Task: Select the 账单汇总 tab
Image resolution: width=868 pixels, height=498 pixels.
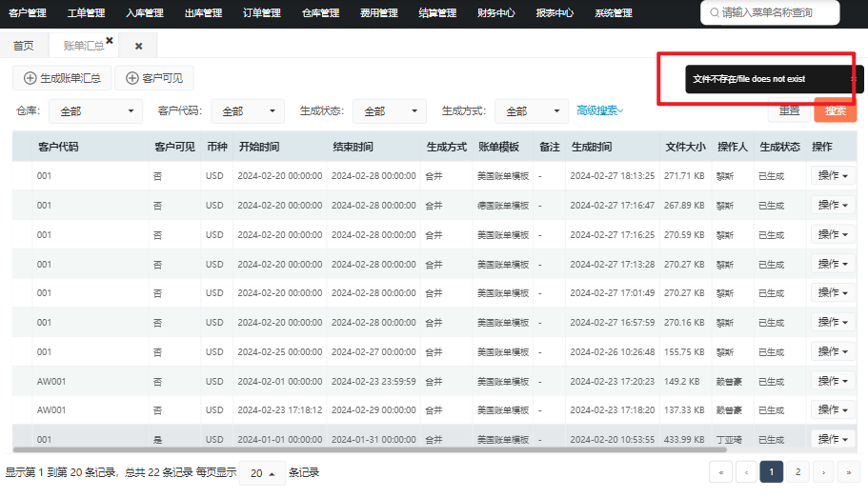Action: 83,46
